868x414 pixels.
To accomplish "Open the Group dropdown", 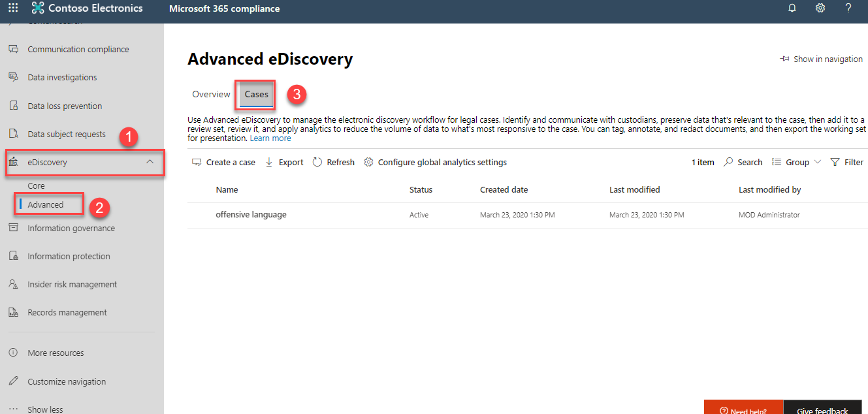I will coord(796,162).
